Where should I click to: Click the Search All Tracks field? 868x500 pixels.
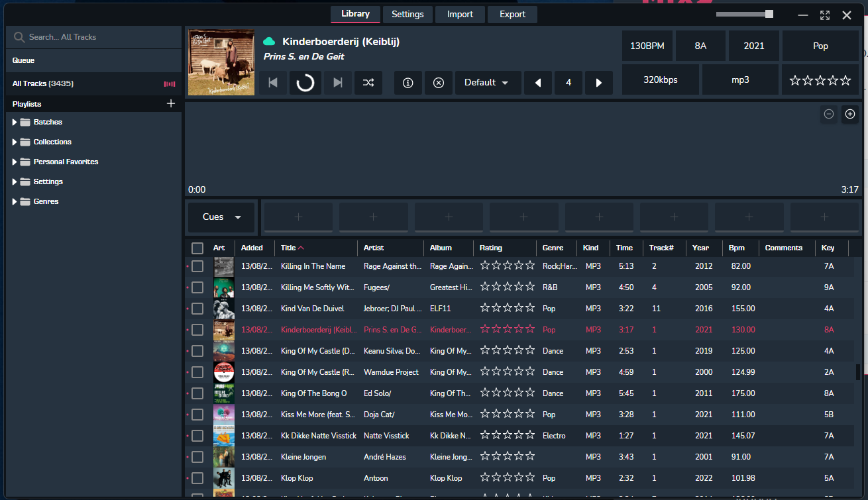tap(93, 37)
